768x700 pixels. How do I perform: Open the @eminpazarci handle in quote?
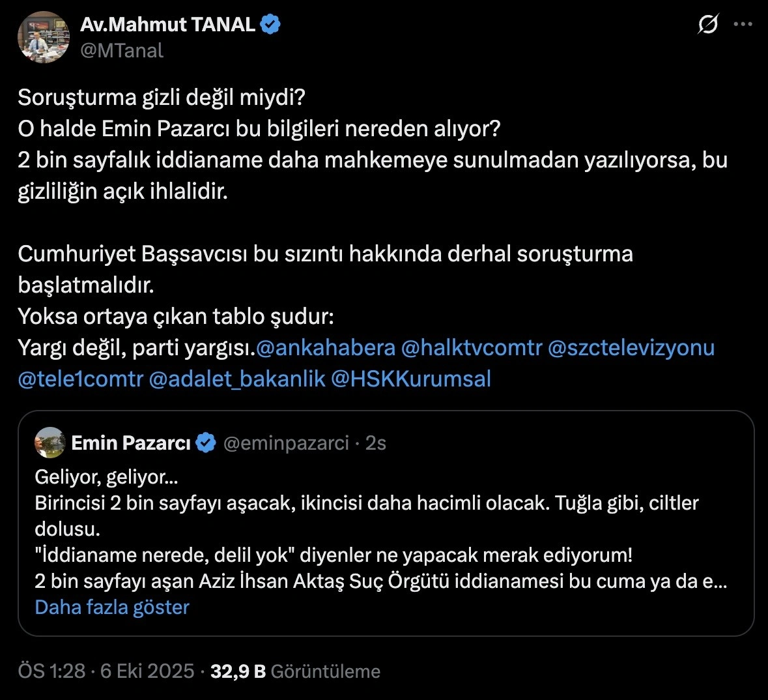(286, 443)
